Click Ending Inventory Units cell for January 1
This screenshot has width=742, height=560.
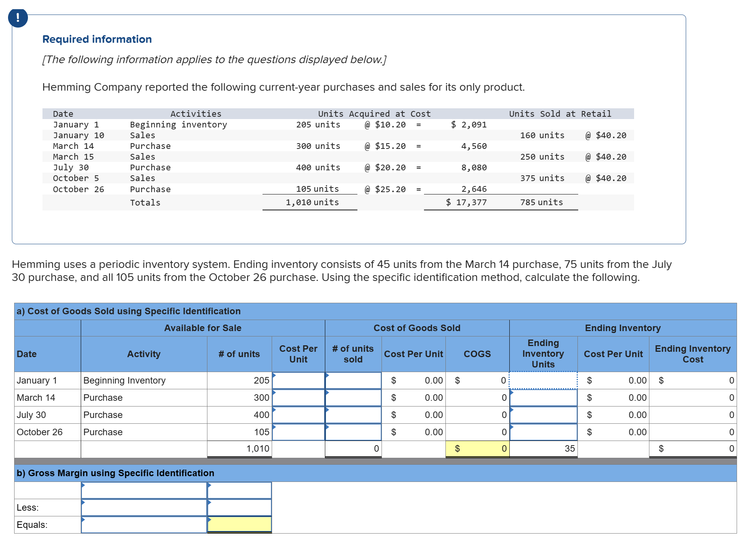[543, 380]
